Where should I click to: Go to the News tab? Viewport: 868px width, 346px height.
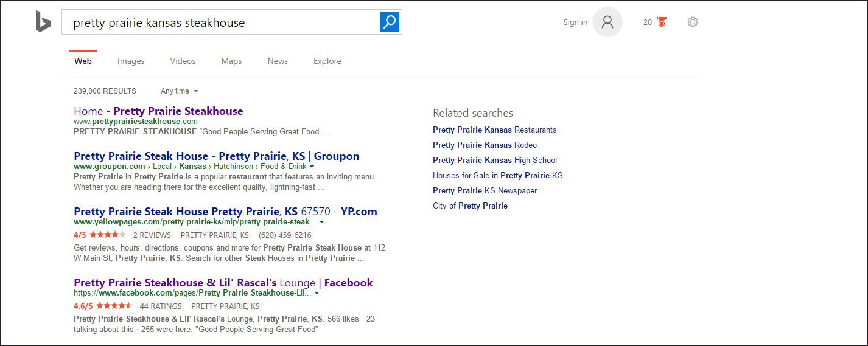pos(278,61)
